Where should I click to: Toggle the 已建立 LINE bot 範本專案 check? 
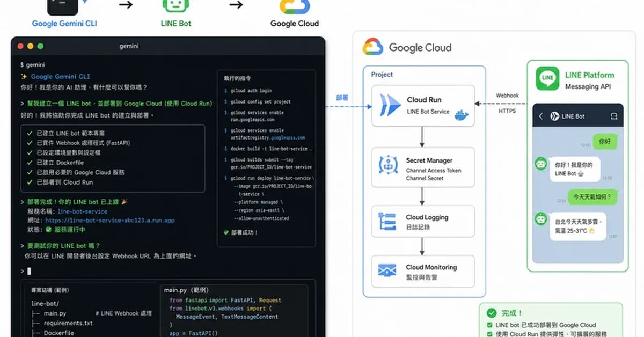coord(30,133)
